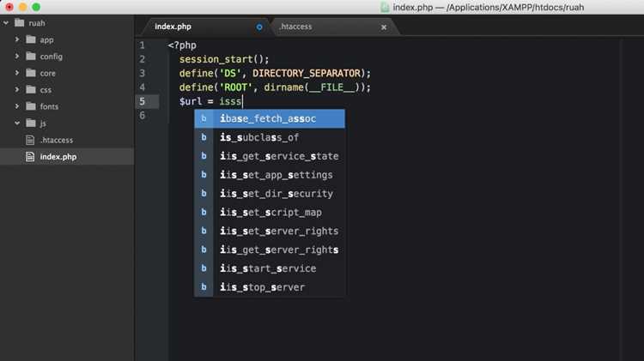Click the unsaved dot on index.php tab
This screenshot has height=361, width=644.
click(x=259, y=27)
